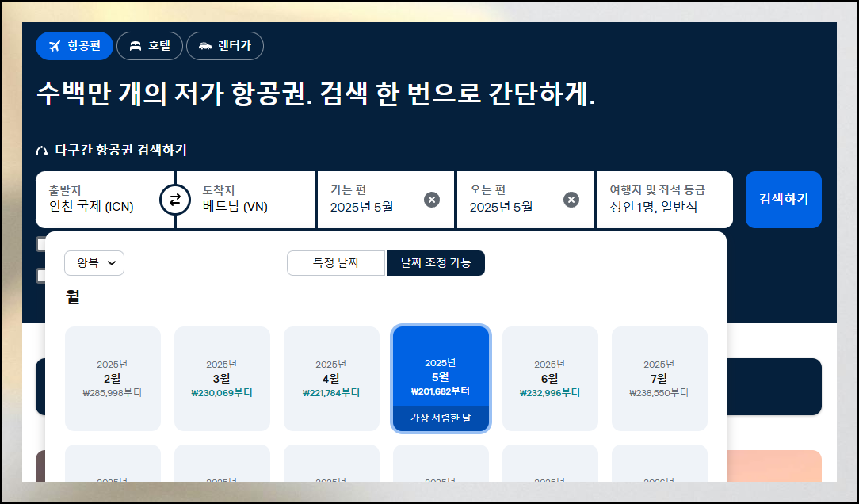Choose 2025년 3월 month card
Viewport: 859px width, 504px height.
pyautogui.click(x=222, y=379)
